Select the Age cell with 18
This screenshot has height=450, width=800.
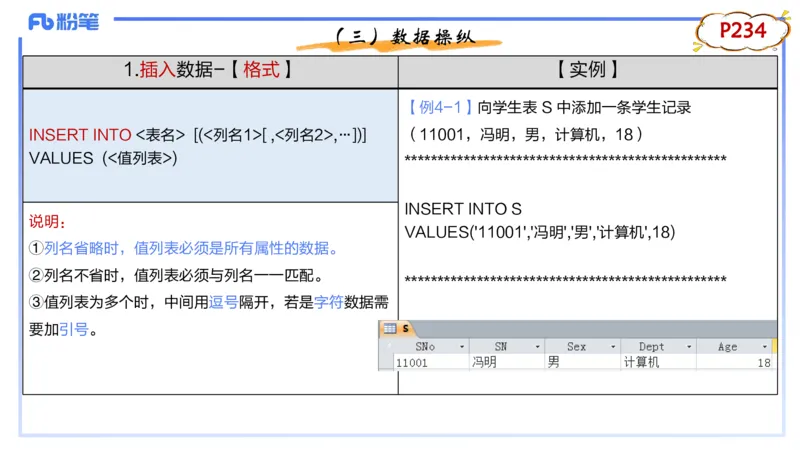coord(734,362)
